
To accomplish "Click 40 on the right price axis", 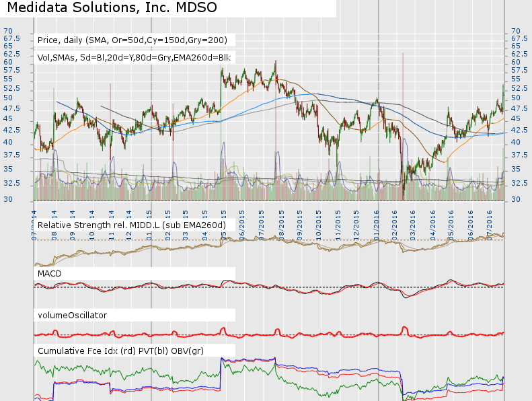I will coord(516,142).
